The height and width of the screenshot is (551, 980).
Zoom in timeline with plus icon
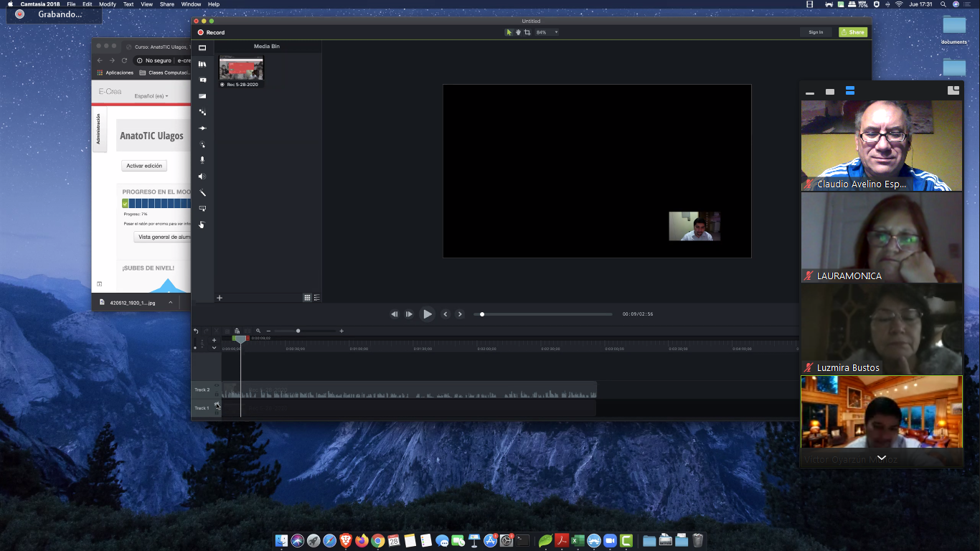(x=341, y=331)
